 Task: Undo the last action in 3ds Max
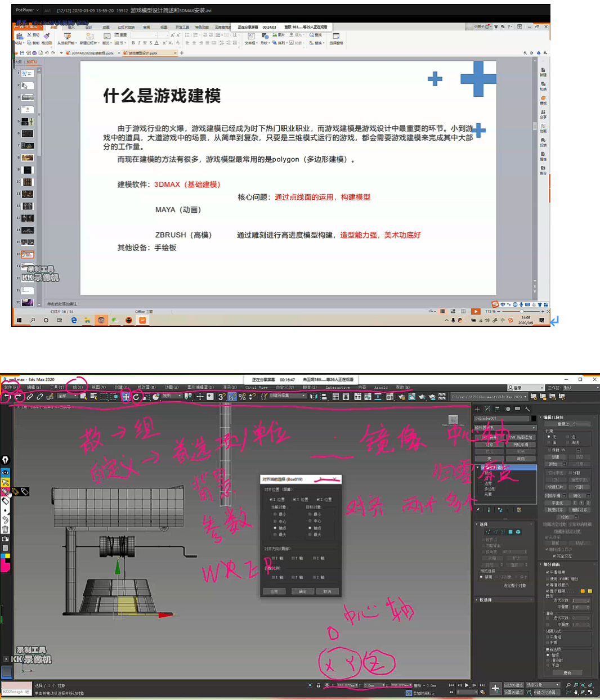[7, 397]
